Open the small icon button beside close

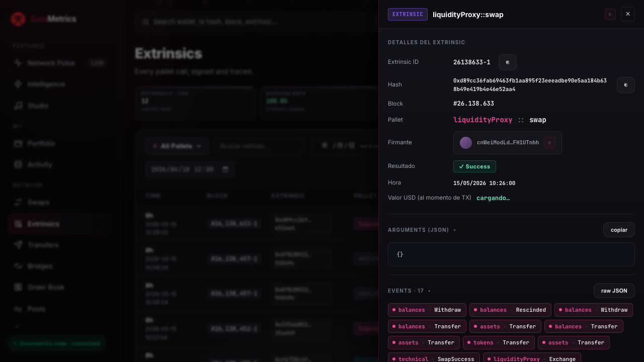tap(610, 14)
